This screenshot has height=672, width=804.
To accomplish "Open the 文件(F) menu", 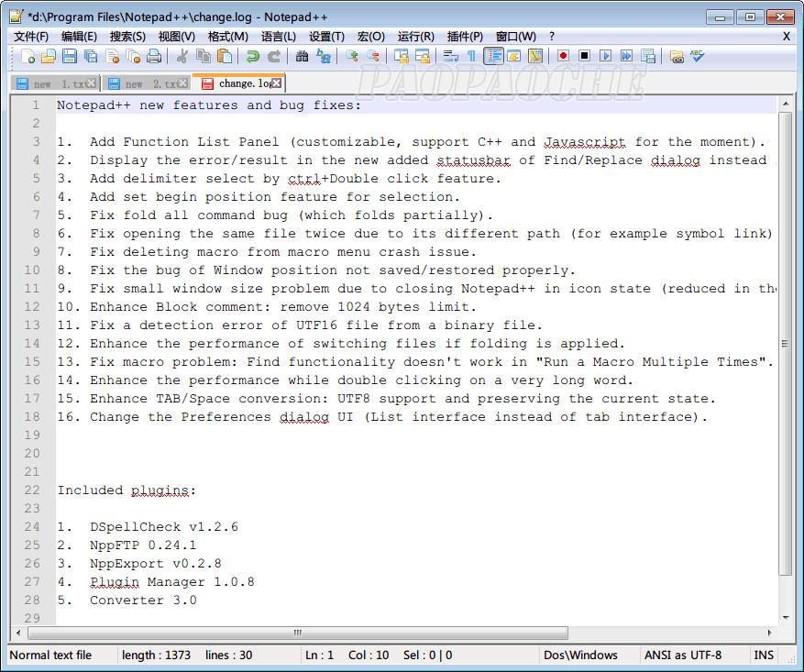I will click(x=31, y=37).
